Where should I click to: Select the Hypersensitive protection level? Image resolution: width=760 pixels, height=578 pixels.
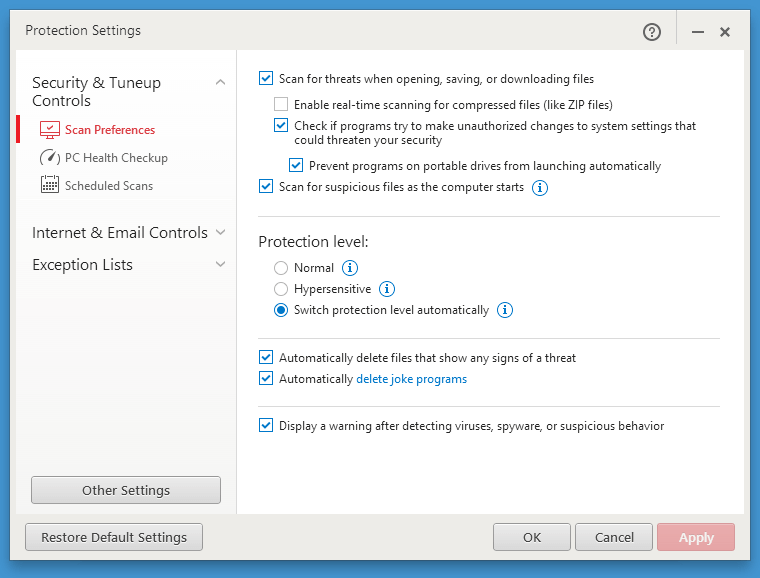pyautogui.click(x=281, y=289)
